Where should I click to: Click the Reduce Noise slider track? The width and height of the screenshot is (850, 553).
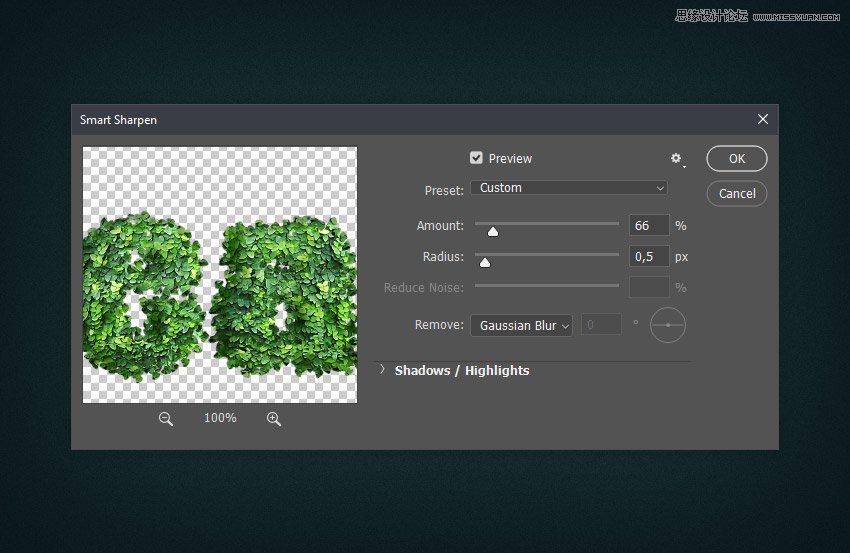click(x=546, y=287)
